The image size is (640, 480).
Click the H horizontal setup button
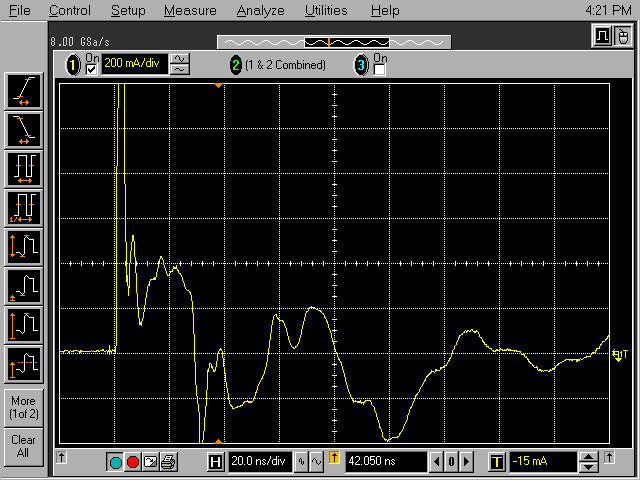(x=215, y=462)
